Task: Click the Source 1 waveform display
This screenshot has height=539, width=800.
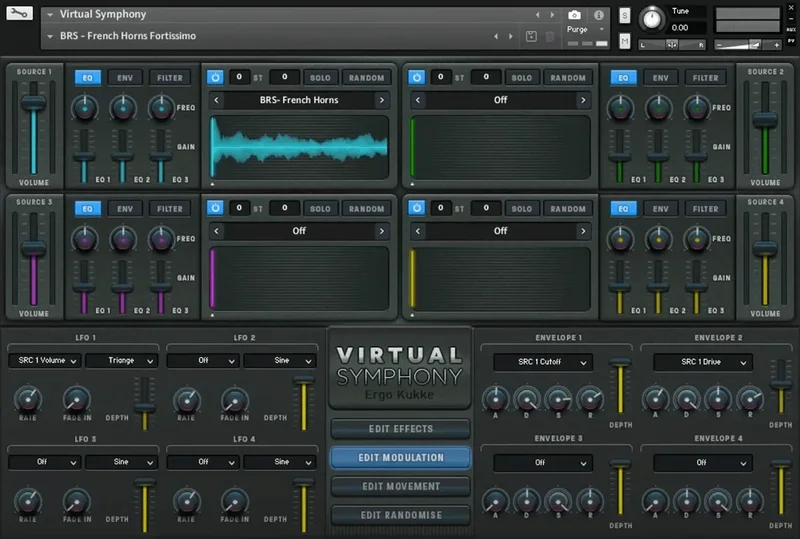Action: (299, 147)
